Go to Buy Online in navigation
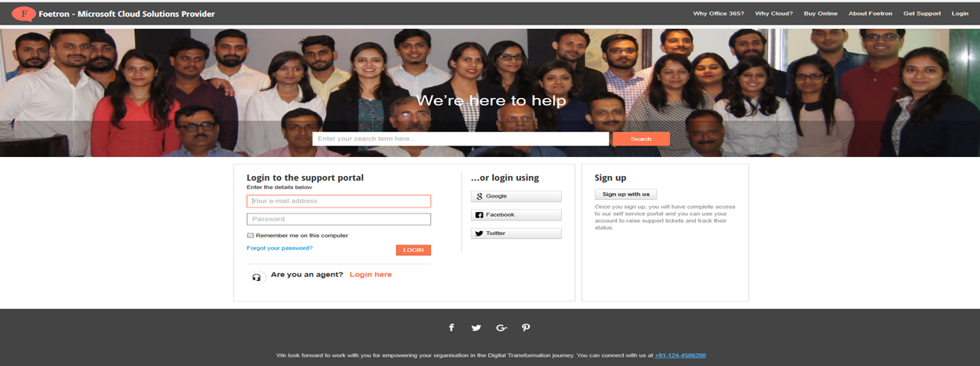 point(821,14)
